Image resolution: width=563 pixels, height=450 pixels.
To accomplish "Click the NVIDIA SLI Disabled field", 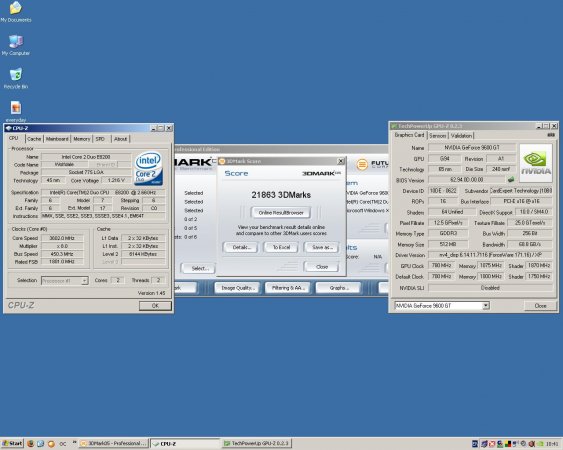I will [x=490, y=288].
